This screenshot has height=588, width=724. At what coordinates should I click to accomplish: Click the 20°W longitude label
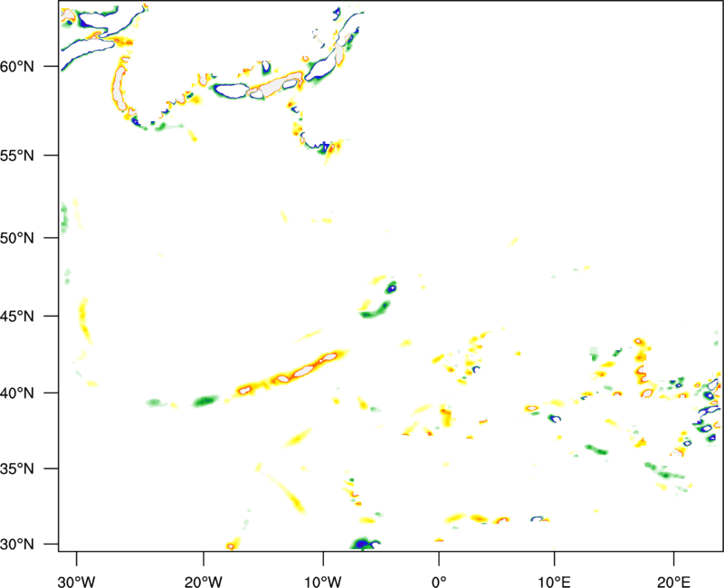coord(204,582)
